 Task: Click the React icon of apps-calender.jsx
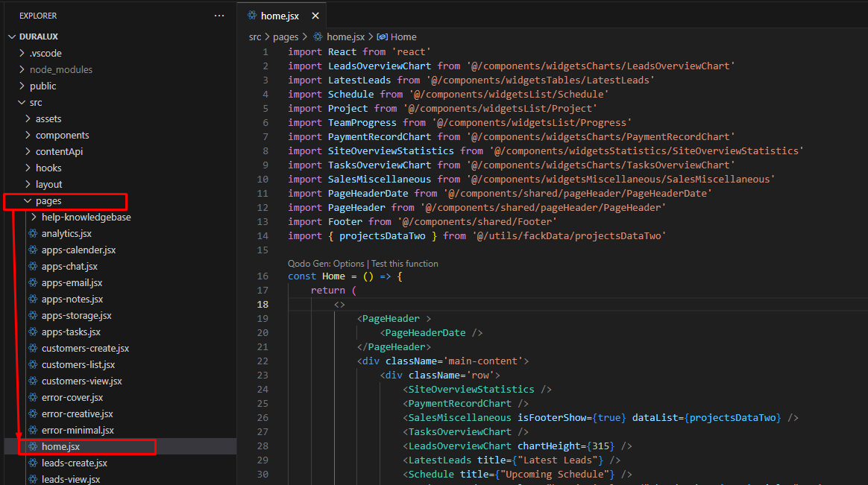point(34,250)
